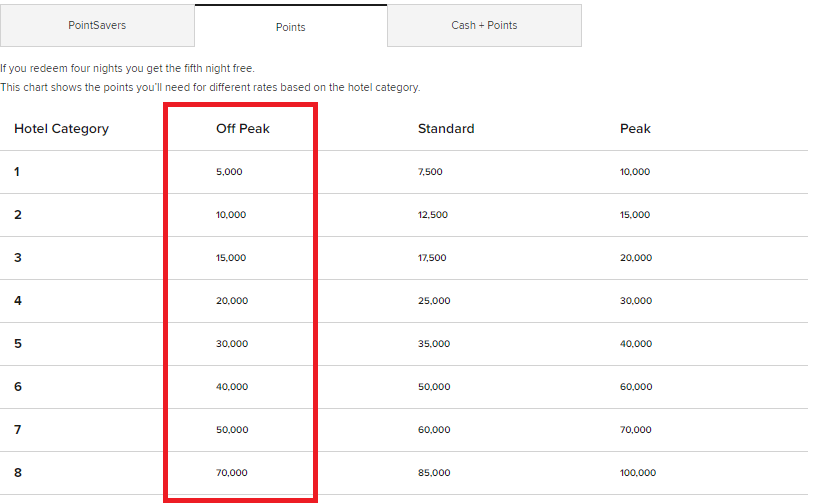Select the Points tab
The width and height of the screenshot is (829, 503).
point(291,26)
